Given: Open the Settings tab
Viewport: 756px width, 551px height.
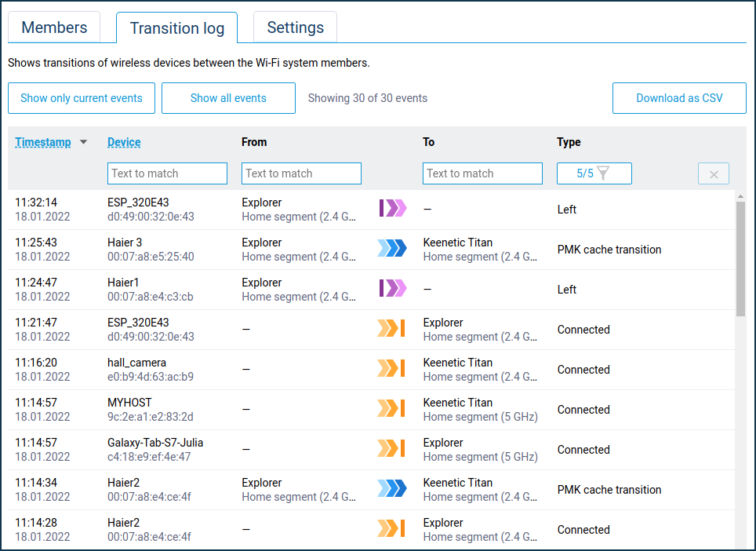Looking at the screenshot, I should coord(295,27).
